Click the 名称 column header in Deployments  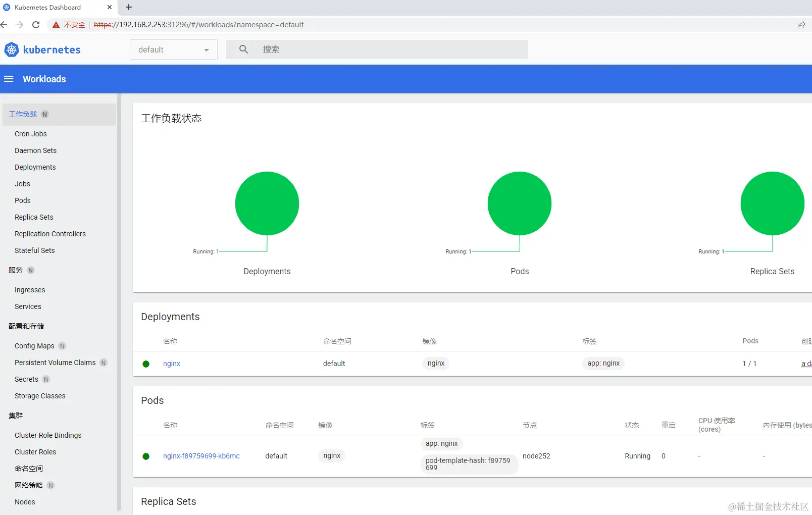[170, 341]
